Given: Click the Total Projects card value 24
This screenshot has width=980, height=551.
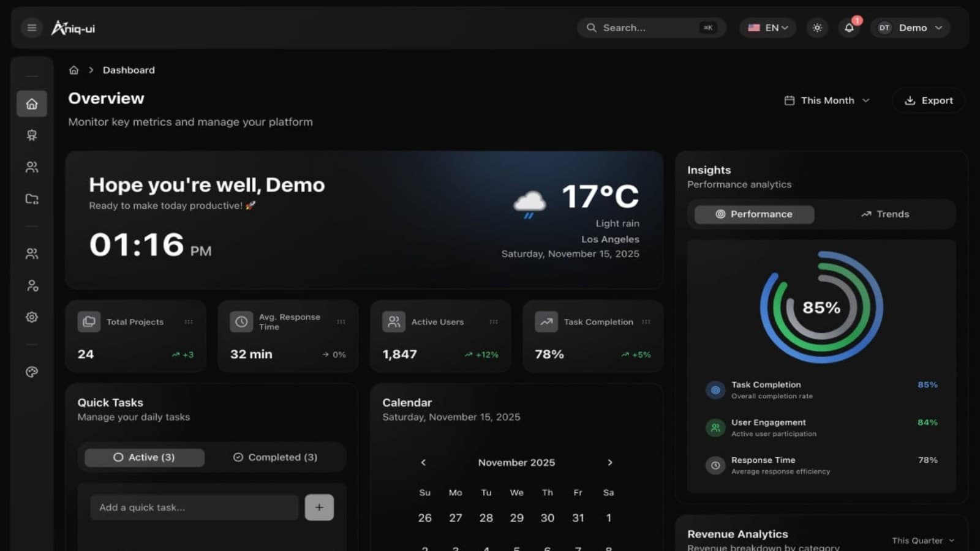Looking at the screenshot, I should pyautogui.click(x=86, y=354).
